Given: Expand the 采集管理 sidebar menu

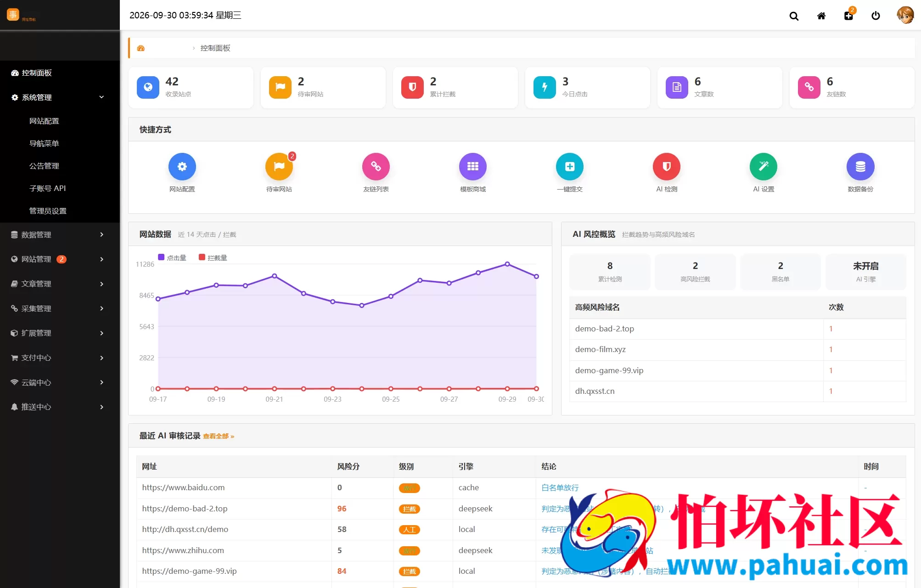Looking at the screenshot, I should click(x=60, y=308).
